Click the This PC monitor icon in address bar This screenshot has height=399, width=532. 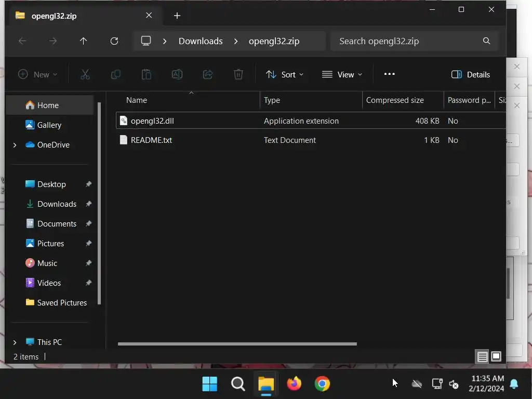[146, 41]
